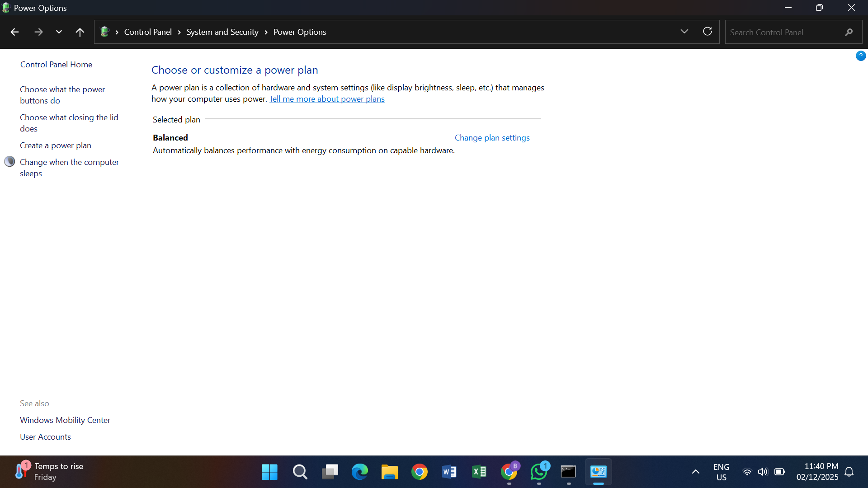Open the Windows Start menu
The width and height of the screenshot is (868, 488).
coord(269,471)
